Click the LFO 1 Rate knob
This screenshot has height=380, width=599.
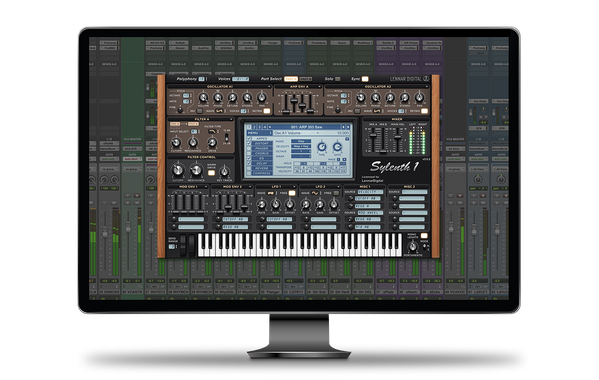tap(262, 204)
